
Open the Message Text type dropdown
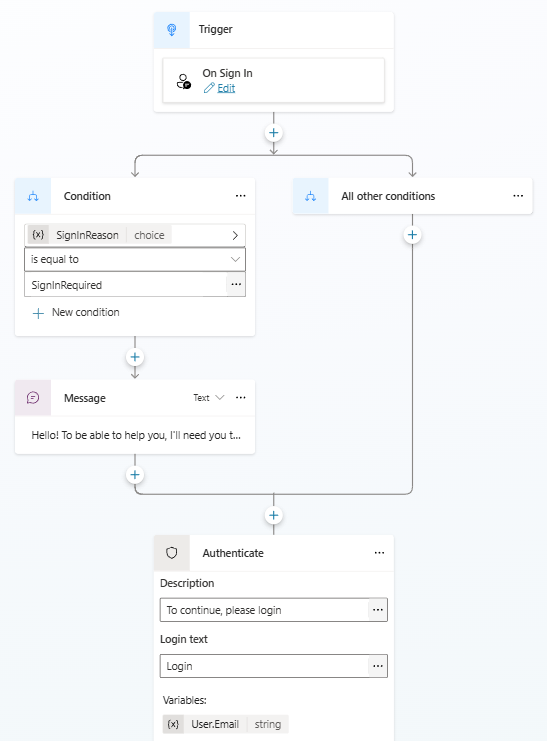208,398
